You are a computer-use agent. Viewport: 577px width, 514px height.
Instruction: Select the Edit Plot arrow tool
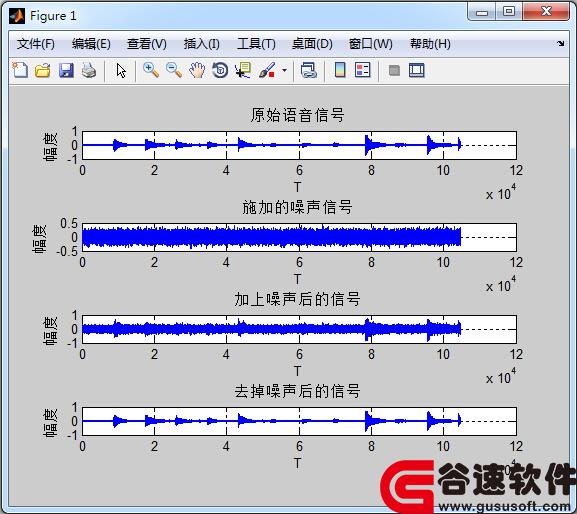point(121,71)
